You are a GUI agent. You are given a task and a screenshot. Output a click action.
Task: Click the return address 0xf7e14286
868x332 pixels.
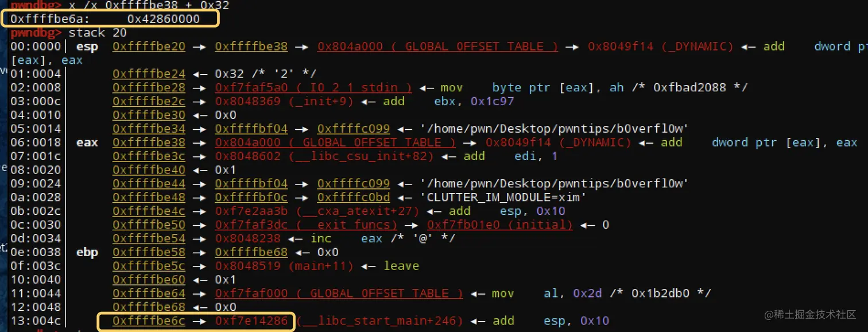(251, 321)
